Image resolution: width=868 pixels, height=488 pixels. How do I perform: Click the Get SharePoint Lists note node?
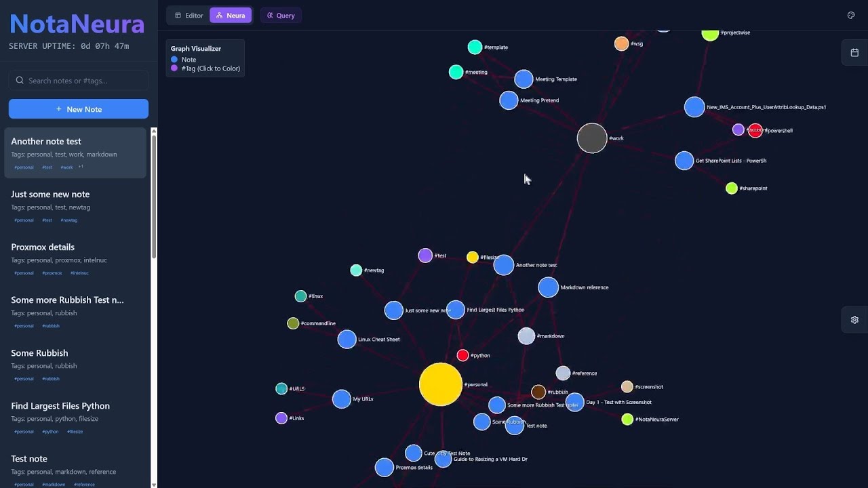pos(684,161)
